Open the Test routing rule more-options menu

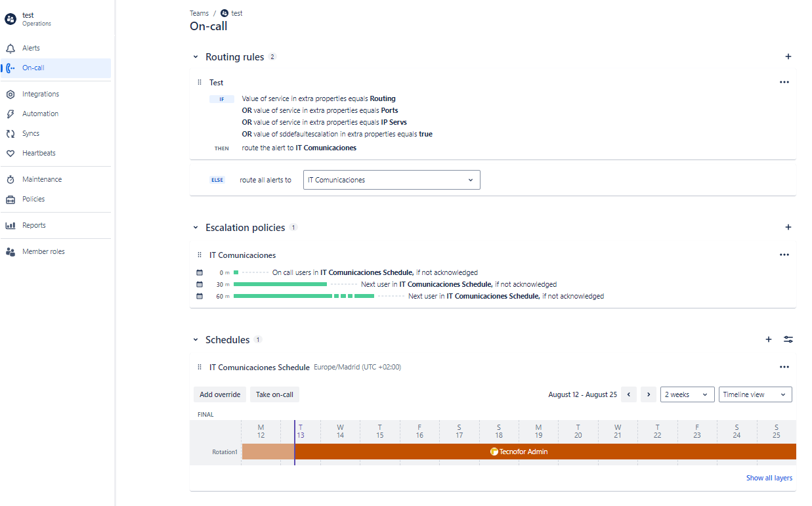[784, 83]
